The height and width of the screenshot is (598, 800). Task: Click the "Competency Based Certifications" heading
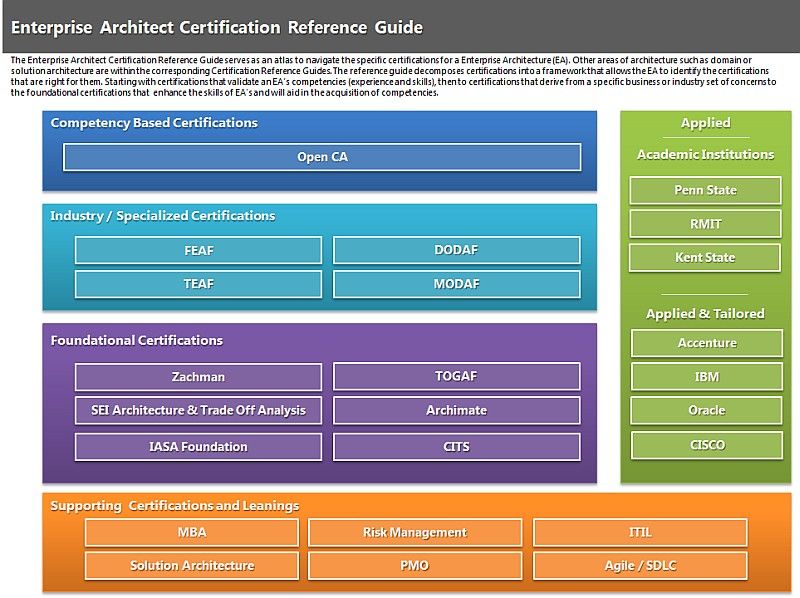(x=154, y=123)
